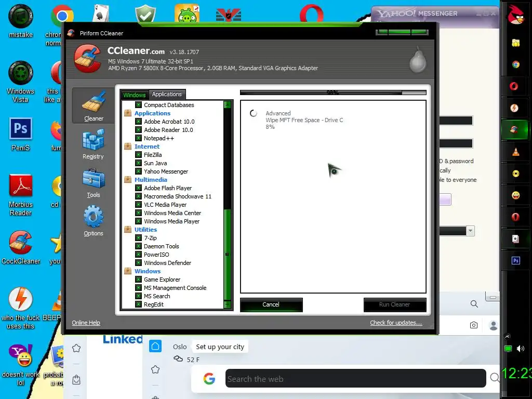The width and height of the screenshot is (532, 399).
Task: Open the Cleaner section in CCleaner sidebar
Action: click(94, 105)
